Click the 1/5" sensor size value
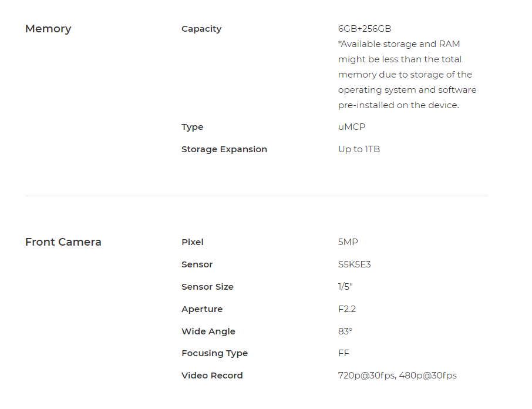 tap(345, 286)
